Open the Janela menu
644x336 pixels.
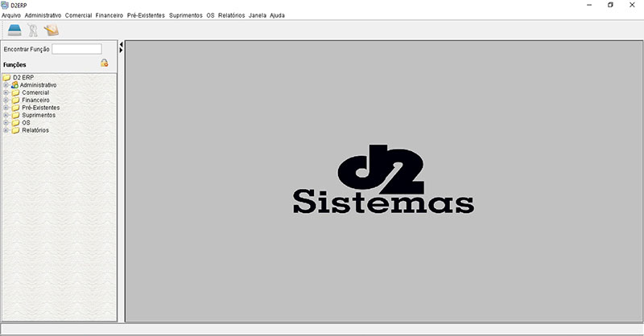coord(258,15)
